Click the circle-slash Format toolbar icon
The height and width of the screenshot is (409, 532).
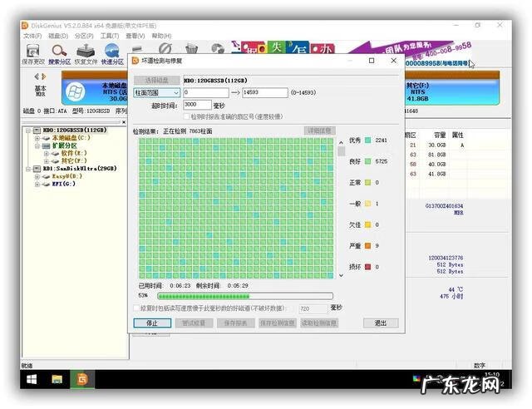point(165,48)
